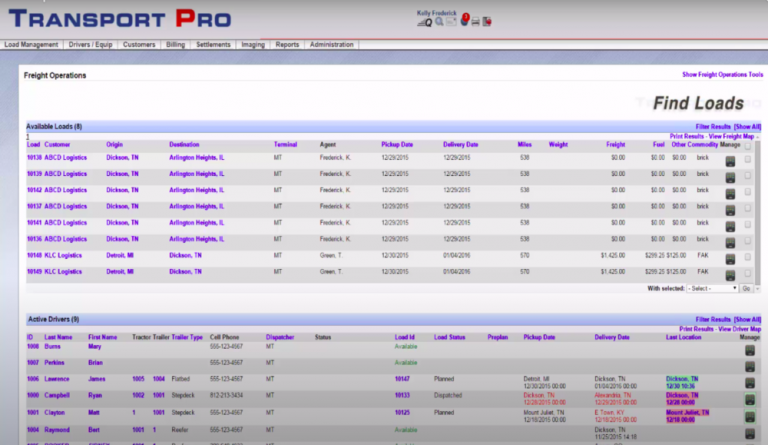This screenshot has height=445, width=768.
Task: Open the 'With selected' dropdown
Action: 711,288
